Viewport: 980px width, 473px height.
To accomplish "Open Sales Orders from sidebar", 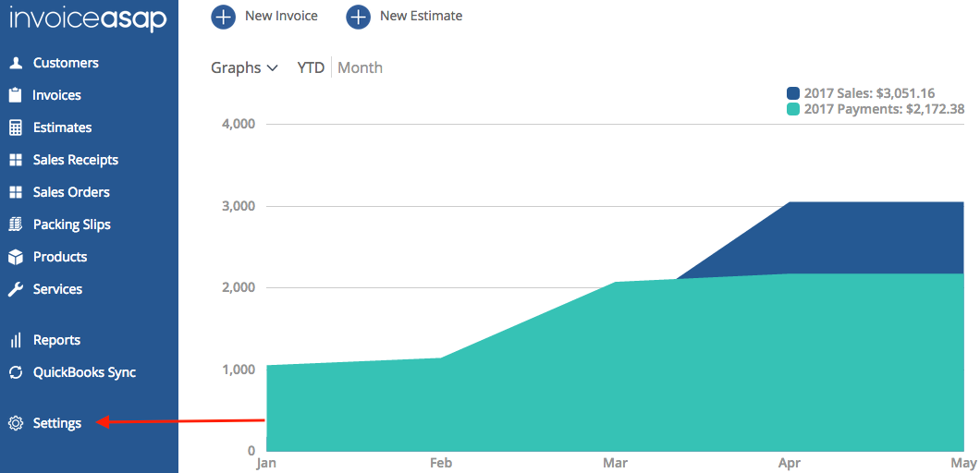I will point(71,192).
